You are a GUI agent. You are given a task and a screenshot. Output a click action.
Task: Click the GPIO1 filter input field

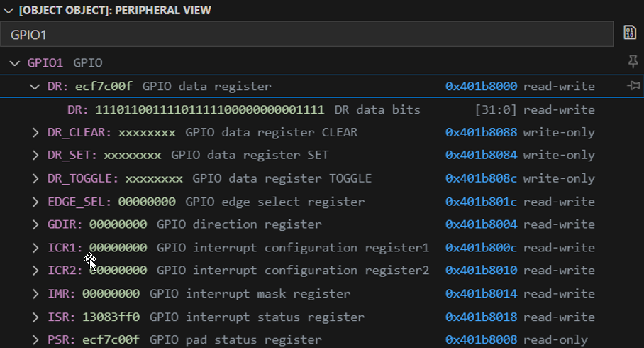(x=306, y=33)
